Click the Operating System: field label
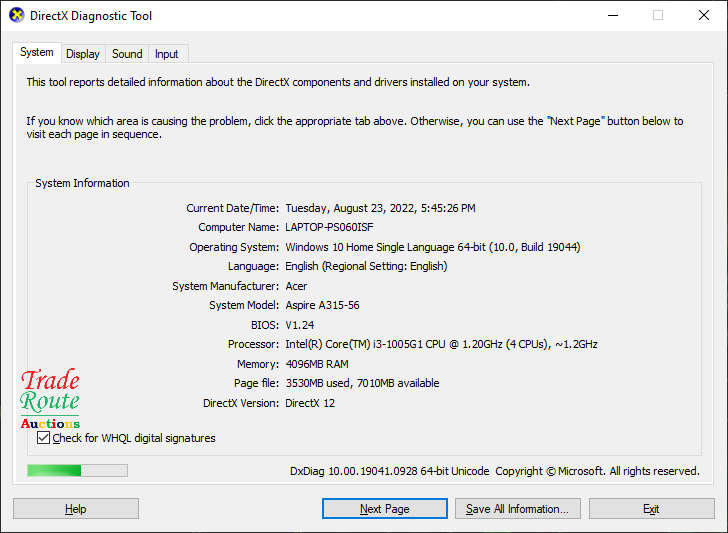The image size is (728, 533). pos(234,247)
